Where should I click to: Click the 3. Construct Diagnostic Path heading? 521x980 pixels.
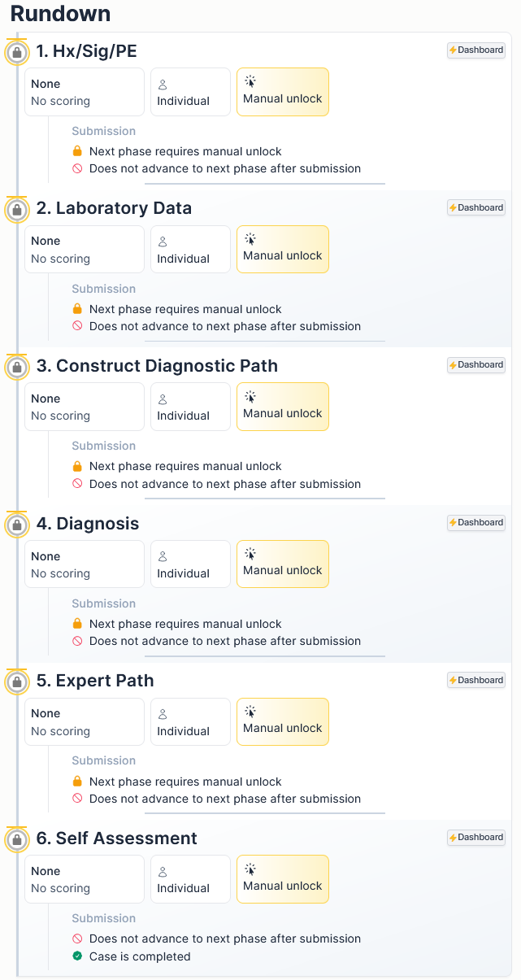157,366
